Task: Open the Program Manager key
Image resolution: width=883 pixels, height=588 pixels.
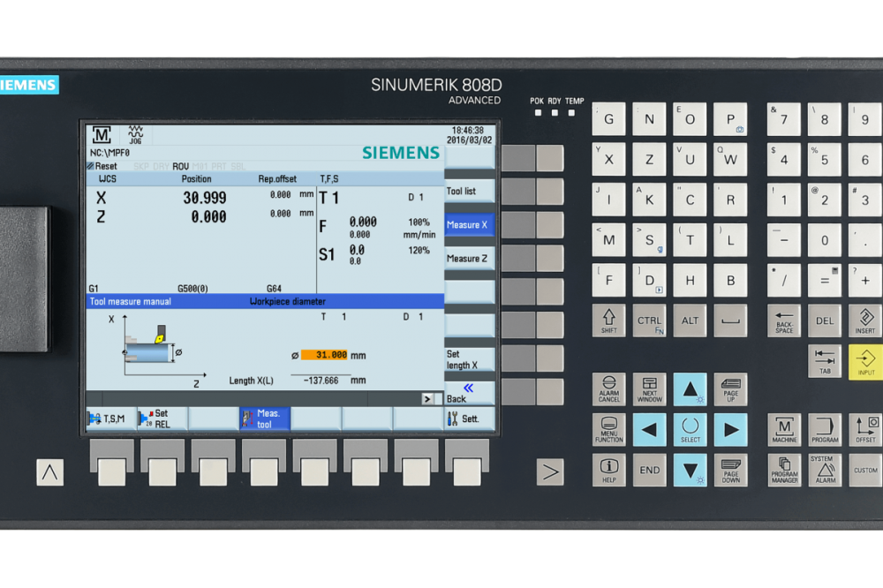Action: point(784,470)
